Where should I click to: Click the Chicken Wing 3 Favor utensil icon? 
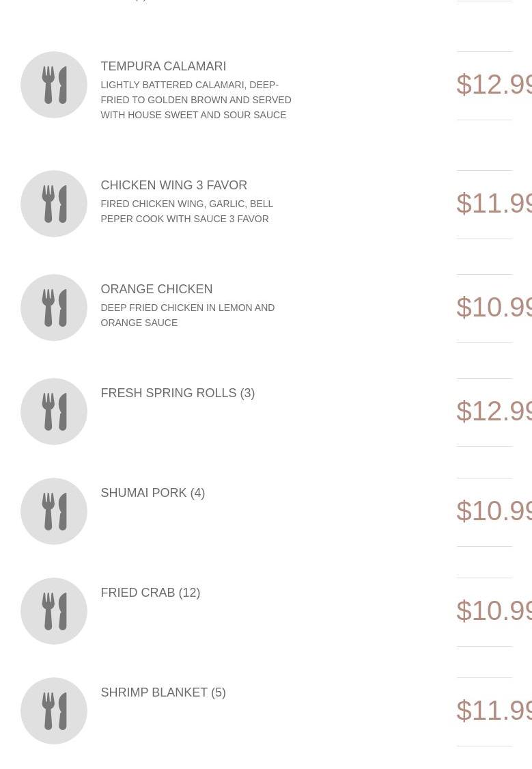[x=54, y=204]
